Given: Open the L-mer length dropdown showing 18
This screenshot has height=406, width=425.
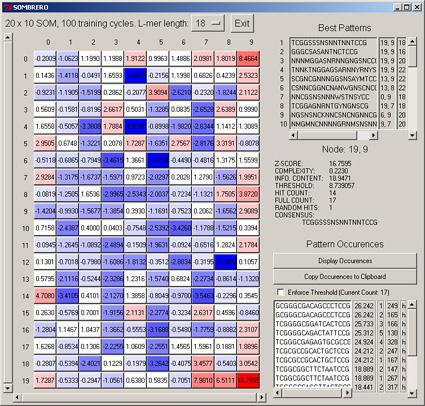Looking at the screenshot, I should tap(208, 23).
